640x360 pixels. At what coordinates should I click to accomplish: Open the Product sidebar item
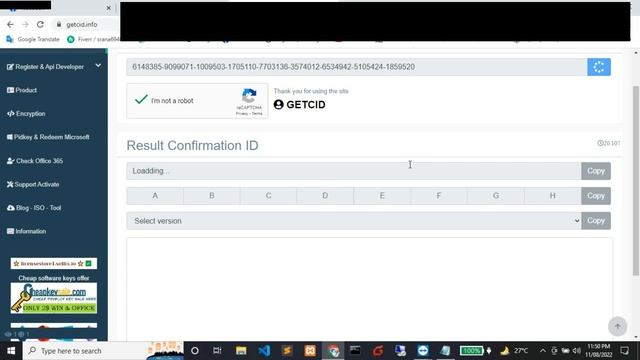point(22,90)
